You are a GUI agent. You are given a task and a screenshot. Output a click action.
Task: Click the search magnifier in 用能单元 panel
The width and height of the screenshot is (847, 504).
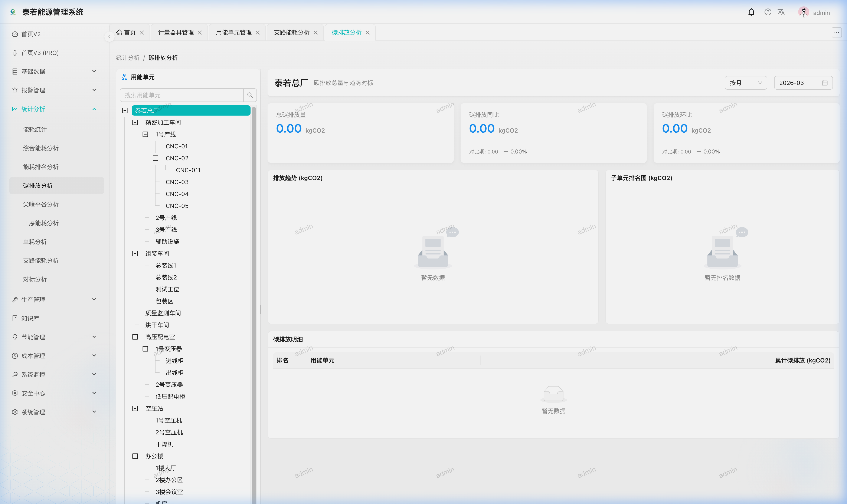tap(250, 95)
